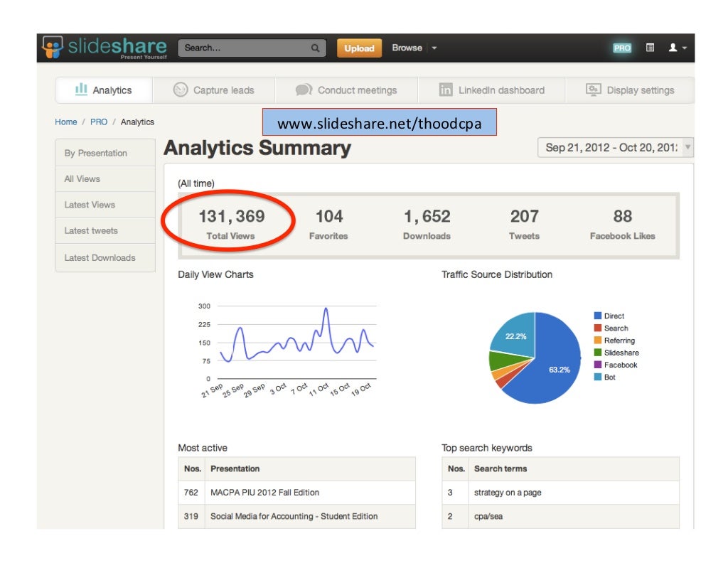Viewport: 728px width, 563px height.
Task: Click the Browse link
Action: point(407,48)
